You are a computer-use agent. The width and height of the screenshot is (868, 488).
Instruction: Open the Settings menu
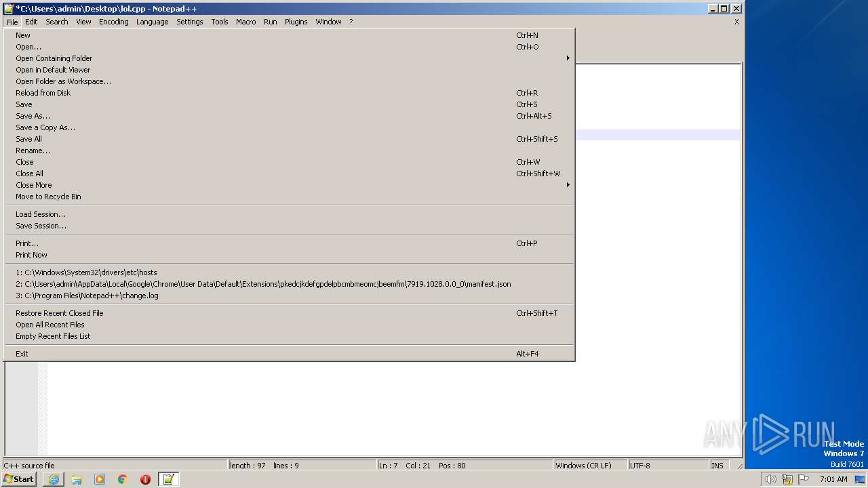(x=190, y=22)
